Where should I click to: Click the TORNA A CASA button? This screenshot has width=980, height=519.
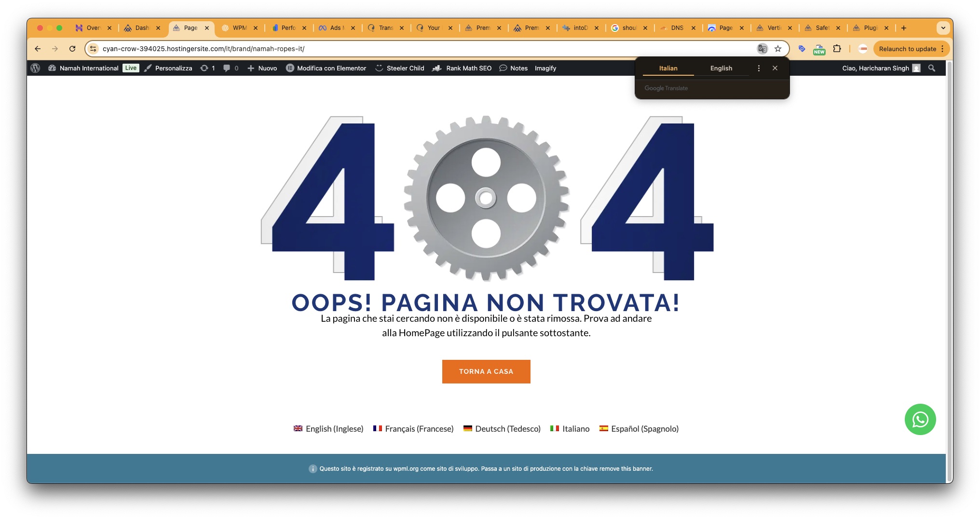click(x=486, y=371)
